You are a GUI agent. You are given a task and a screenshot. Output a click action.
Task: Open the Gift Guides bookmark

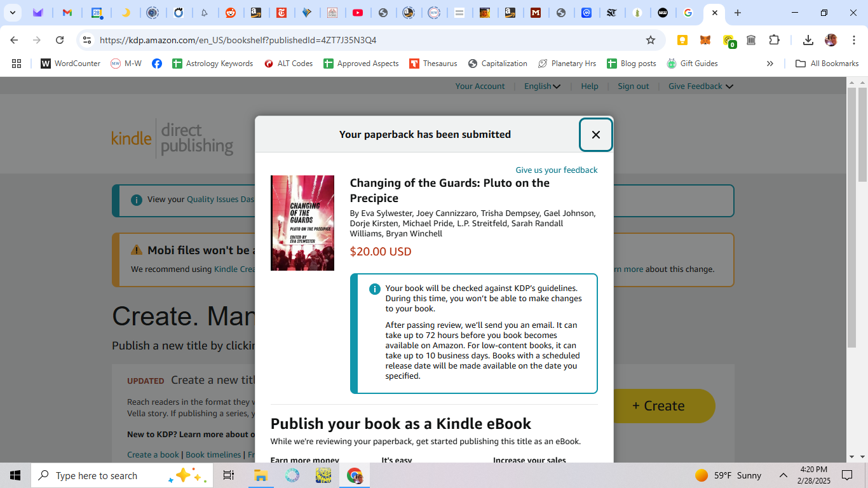(x=692, y=64)
